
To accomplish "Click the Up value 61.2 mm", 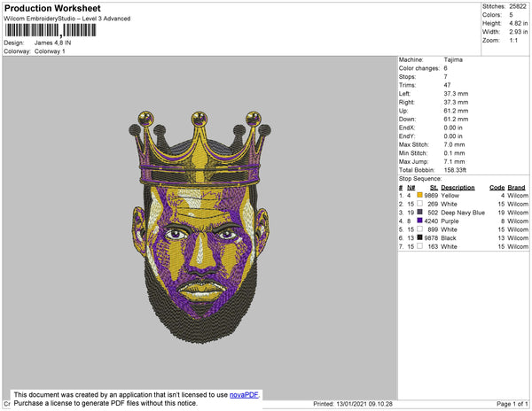I will (x=456, y=111).
